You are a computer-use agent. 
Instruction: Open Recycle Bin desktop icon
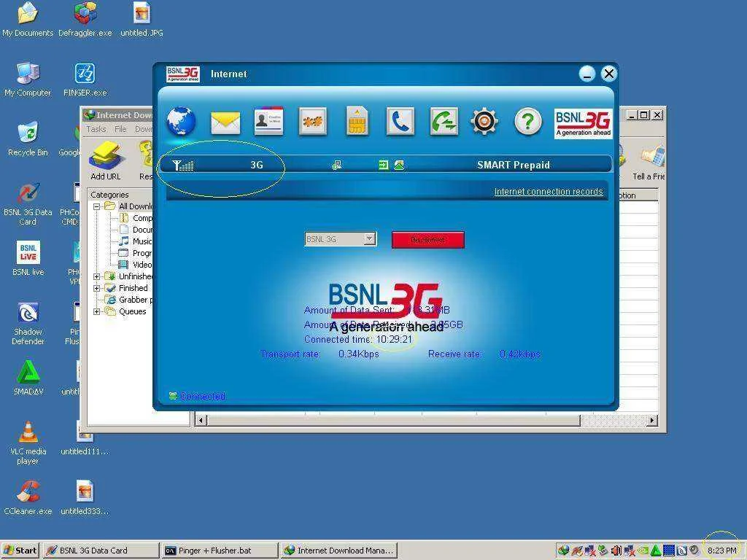28,139
